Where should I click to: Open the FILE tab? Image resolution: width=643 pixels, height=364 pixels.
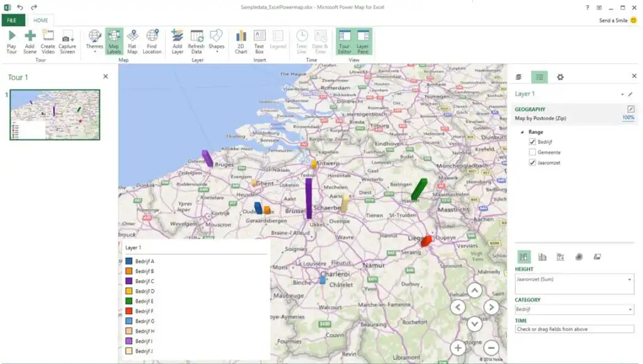pos(12,20)
